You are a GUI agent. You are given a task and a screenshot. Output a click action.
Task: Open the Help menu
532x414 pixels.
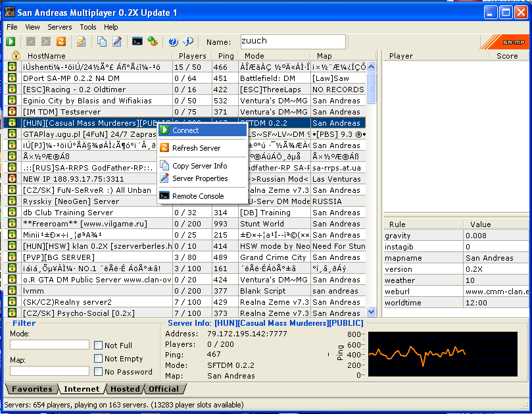tap(111, 27)
